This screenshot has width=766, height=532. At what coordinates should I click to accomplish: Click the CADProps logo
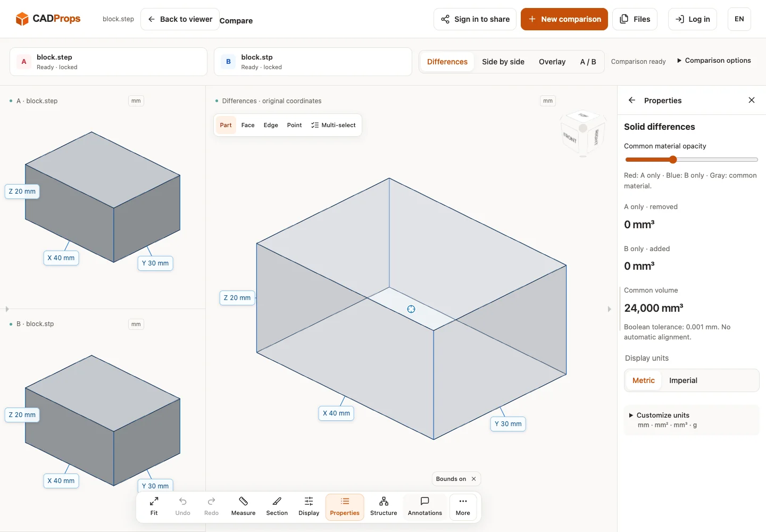click(x=48, y=19)
